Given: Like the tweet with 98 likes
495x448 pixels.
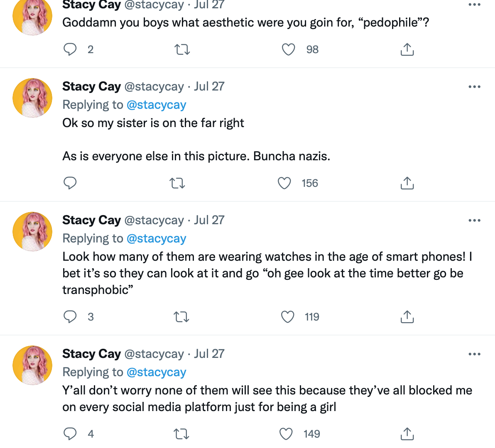Looking at the screenshot, I should coord(288,49).
